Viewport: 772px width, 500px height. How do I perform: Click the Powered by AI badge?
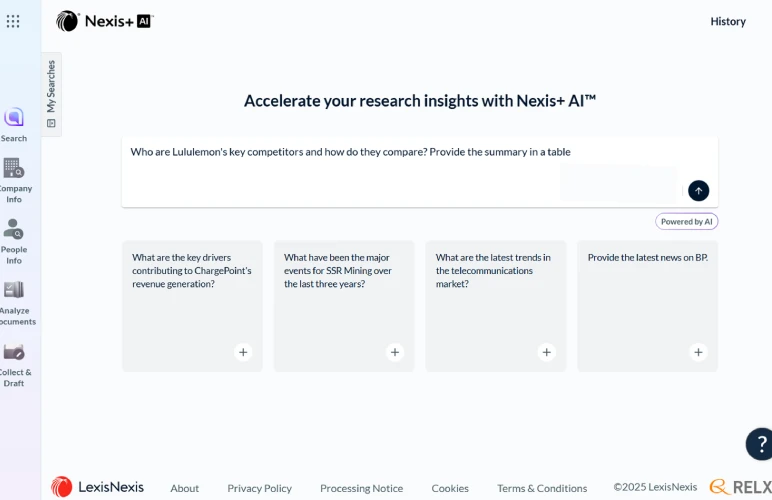coord(686,222)
